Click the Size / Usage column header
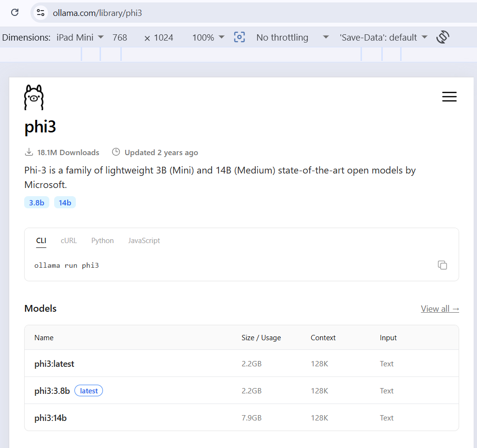 tap(261, 338)
